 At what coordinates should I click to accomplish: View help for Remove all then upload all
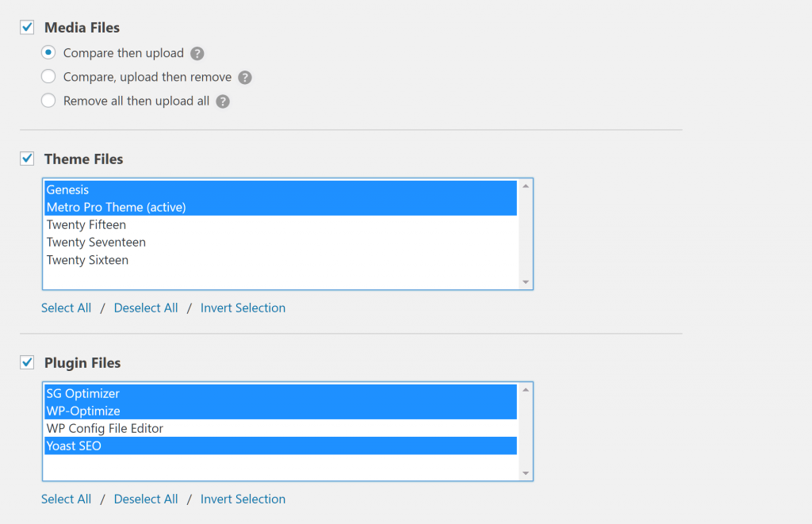(222, 101)
